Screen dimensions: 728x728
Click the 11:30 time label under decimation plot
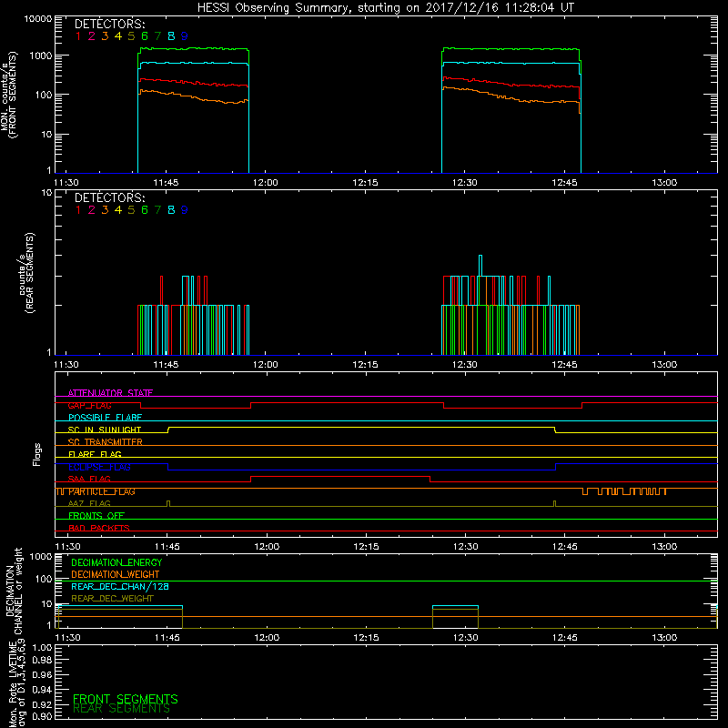tap(67, 638)
